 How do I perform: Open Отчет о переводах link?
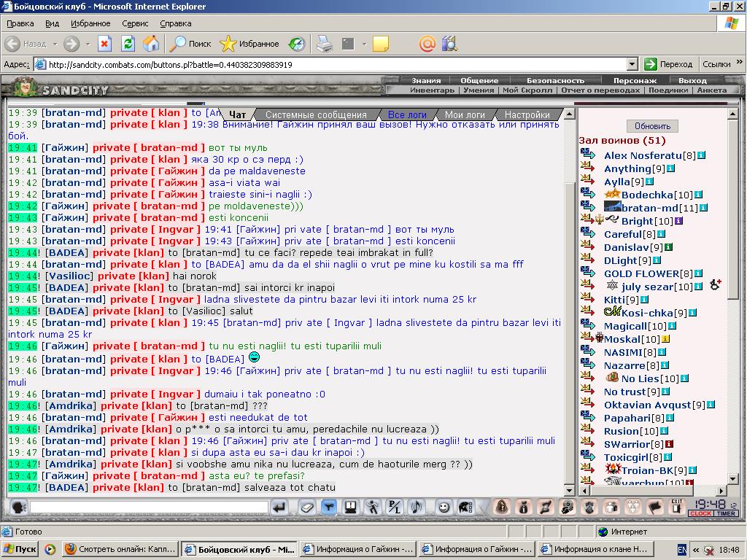point(600,90)
